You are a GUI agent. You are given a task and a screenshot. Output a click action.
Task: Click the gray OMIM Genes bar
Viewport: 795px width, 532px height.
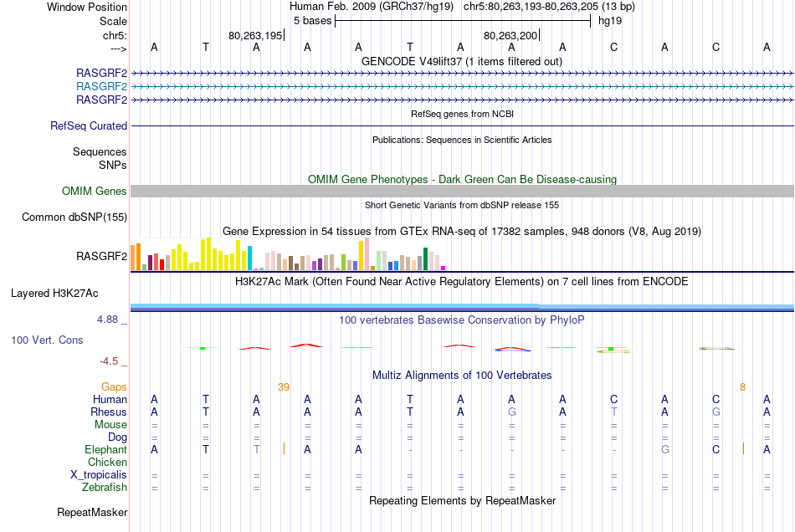[462, 191]
